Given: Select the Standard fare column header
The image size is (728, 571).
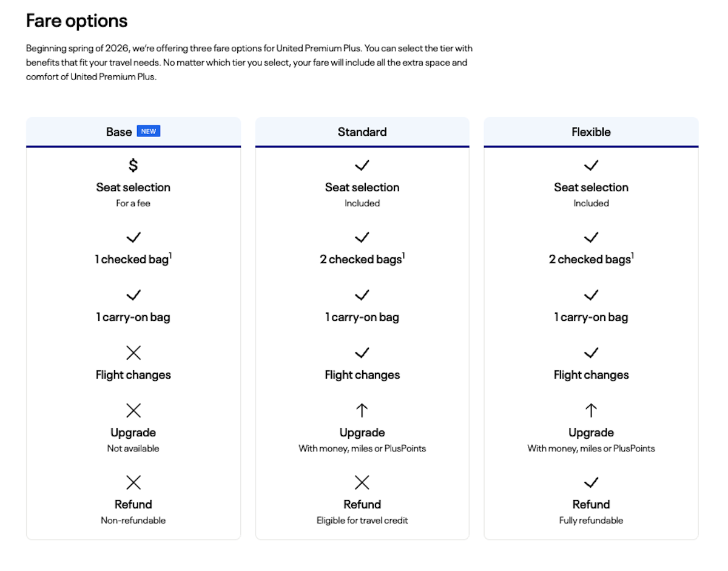Looking at the screenshot, I should [x=362, y=132].
